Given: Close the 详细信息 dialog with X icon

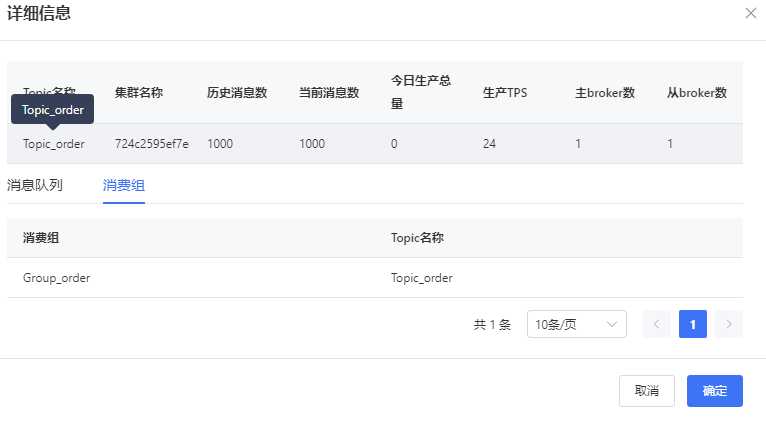Looking at the screenshot, I should coord(751,13).
